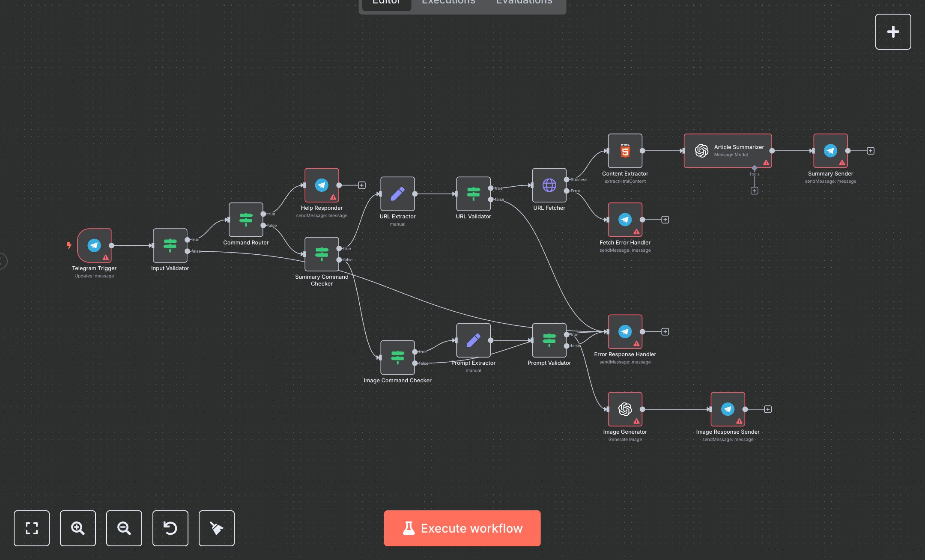Add node after Help Responder output
The height and width of the screenshot is (560, 925).
coord(362,185)
